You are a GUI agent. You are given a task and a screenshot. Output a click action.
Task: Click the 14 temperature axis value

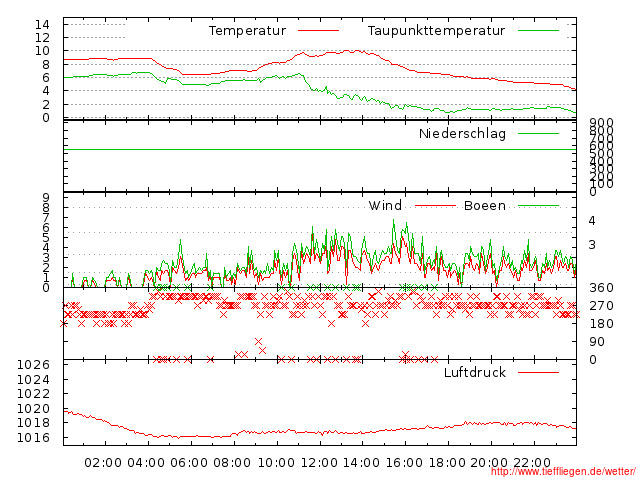click(x=42, y=24)
